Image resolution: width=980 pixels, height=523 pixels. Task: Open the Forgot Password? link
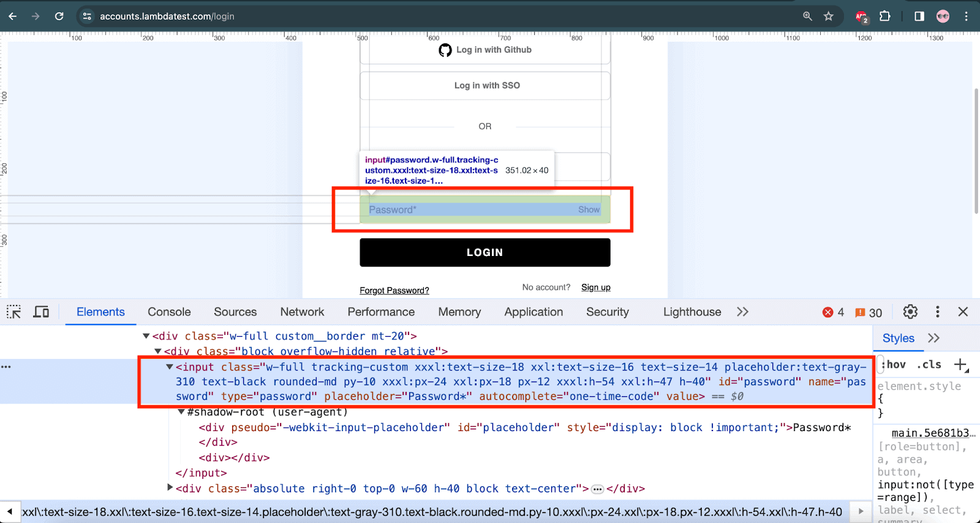[394, 290]
